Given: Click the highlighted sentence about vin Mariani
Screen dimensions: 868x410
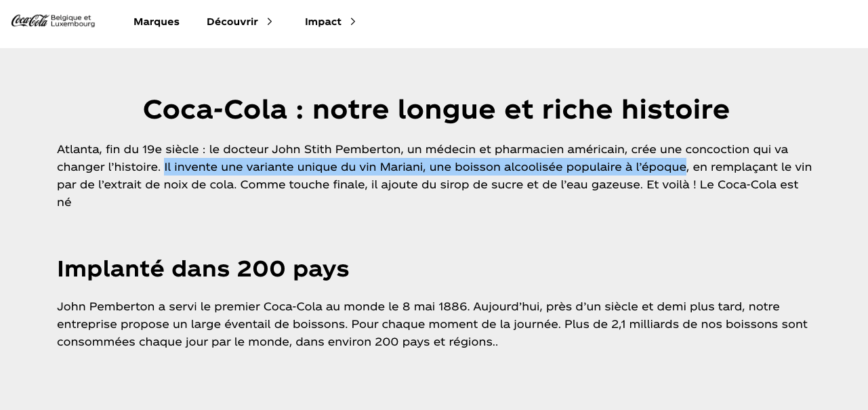Looking at the screenshot, I should pyautogui.click(x=425, y=167).
